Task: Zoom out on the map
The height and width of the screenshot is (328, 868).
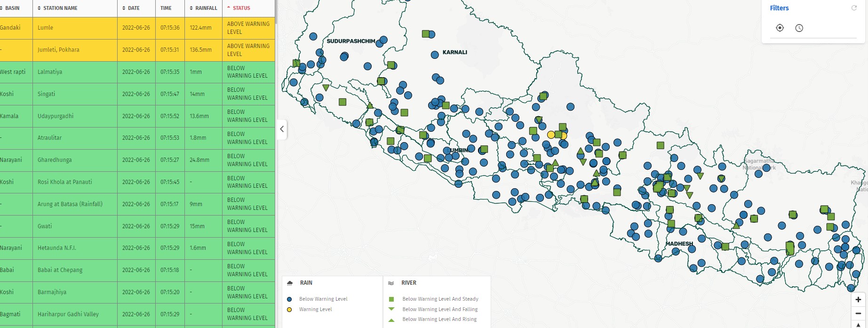Action: click(x=858, y=313)
